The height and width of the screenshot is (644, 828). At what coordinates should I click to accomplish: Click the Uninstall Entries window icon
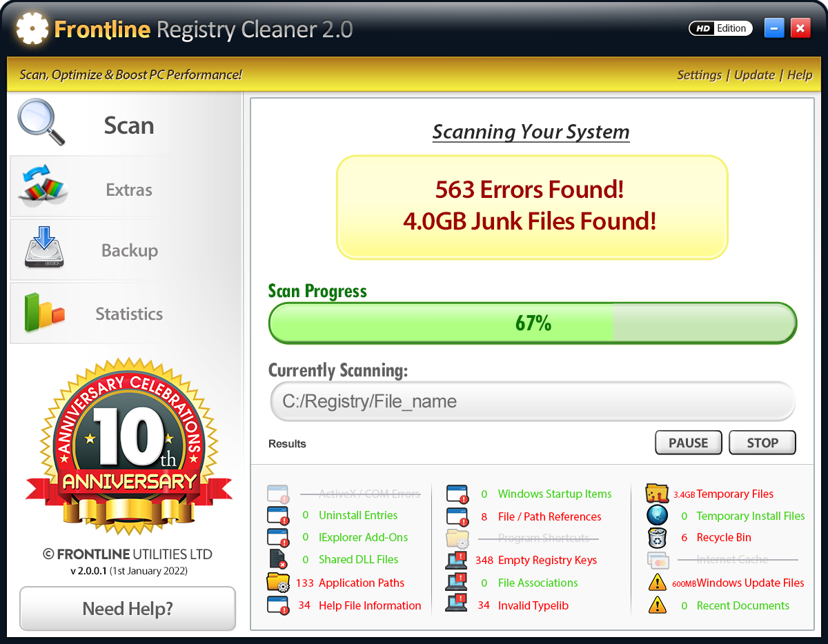point(277,516)
